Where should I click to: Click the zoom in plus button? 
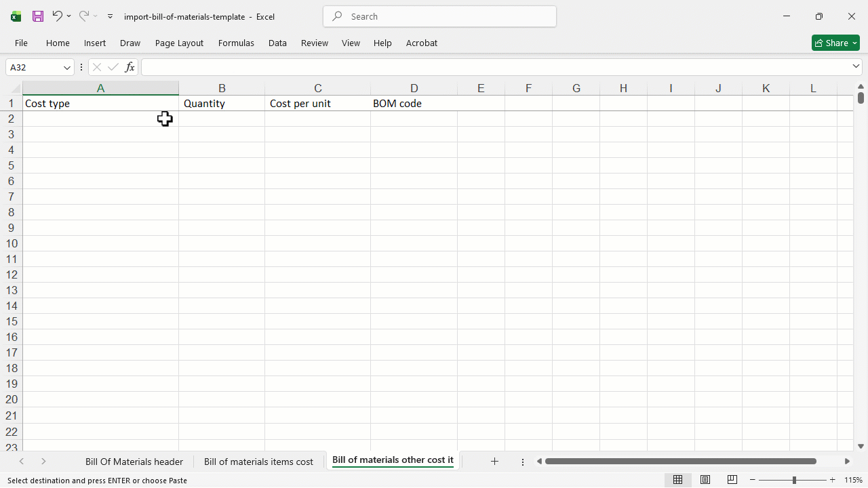coord(833,480)
